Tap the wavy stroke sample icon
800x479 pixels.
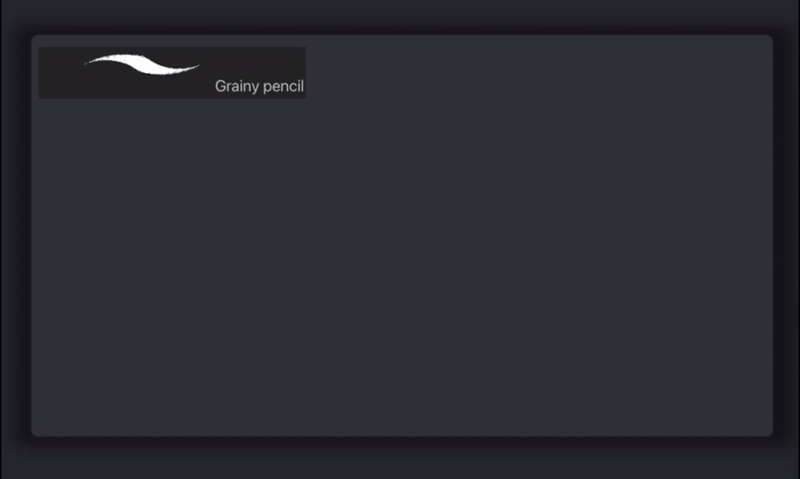pyautogui.click(x=142, y=65)
